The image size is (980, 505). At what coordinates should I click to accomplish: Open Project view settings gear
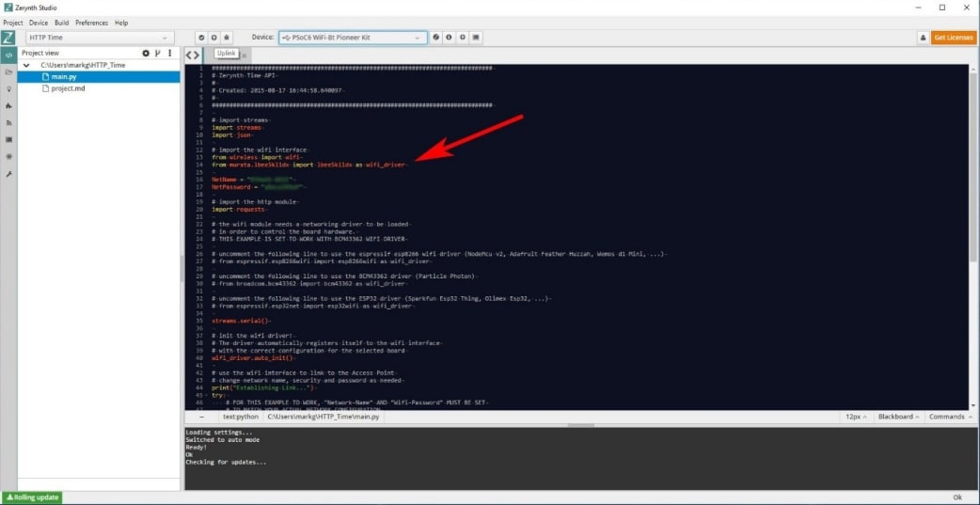click(x=146, y=53)
